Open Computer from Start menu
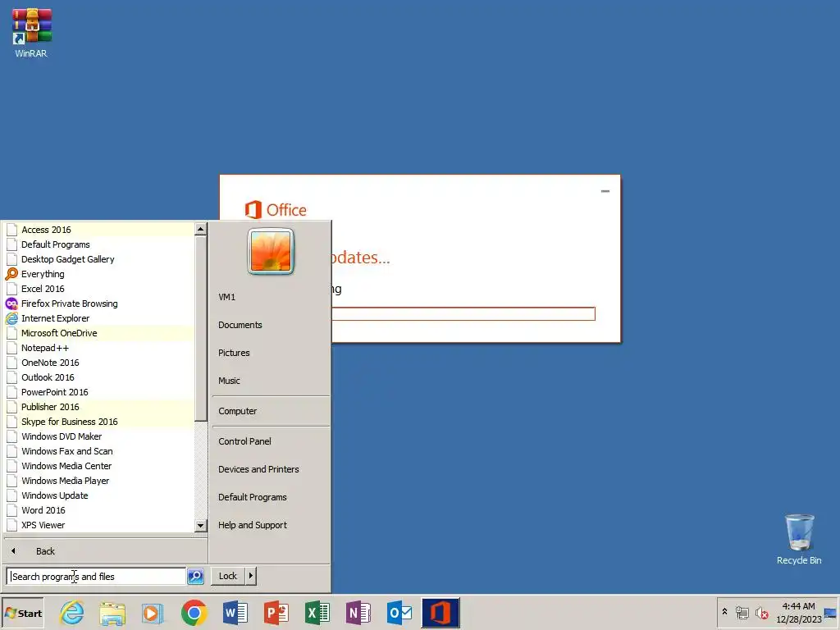 pos(271,411)
